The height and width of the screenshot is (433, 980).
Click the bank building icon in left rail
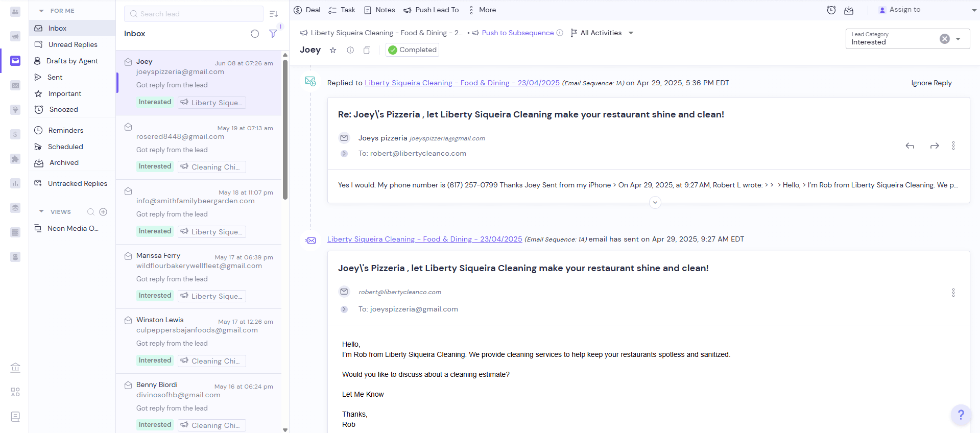[15, 368]
